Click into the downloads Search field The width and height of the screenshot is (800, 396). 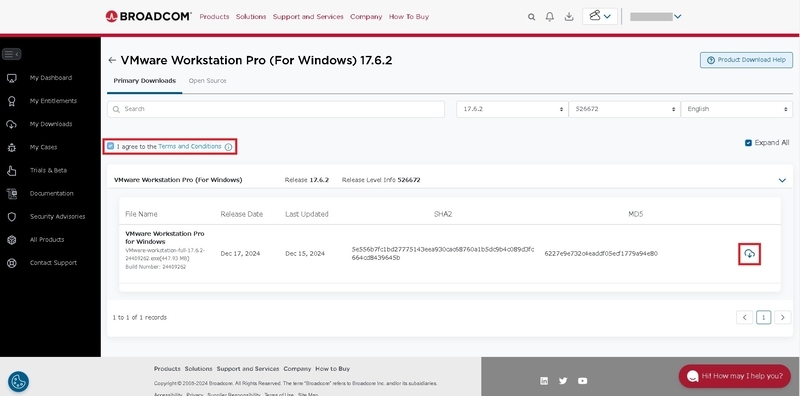point(276,109)
